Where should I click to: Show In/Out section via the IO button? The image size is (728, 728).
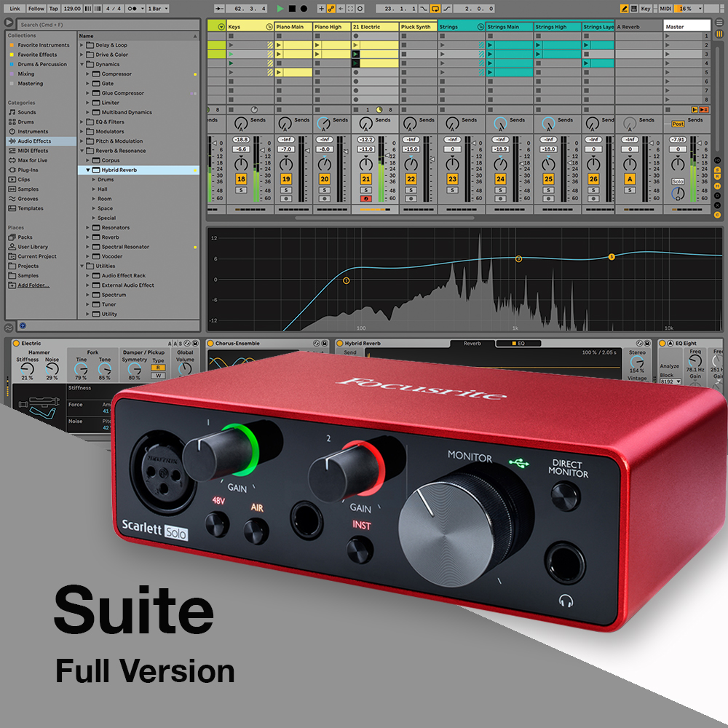coord(717,160)
